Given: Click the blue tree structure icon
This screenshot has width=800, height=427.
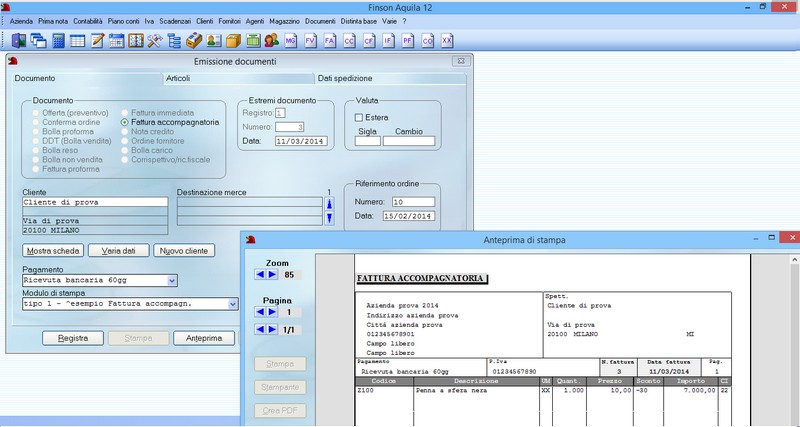Looking at the screenshot, I should [x=174, y=41].
